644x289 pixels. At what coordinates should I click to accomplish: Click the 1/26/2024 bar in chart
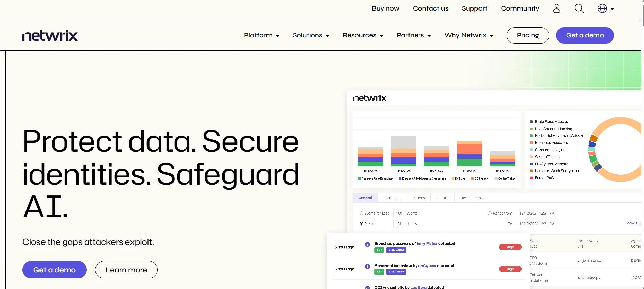(403, 151)
